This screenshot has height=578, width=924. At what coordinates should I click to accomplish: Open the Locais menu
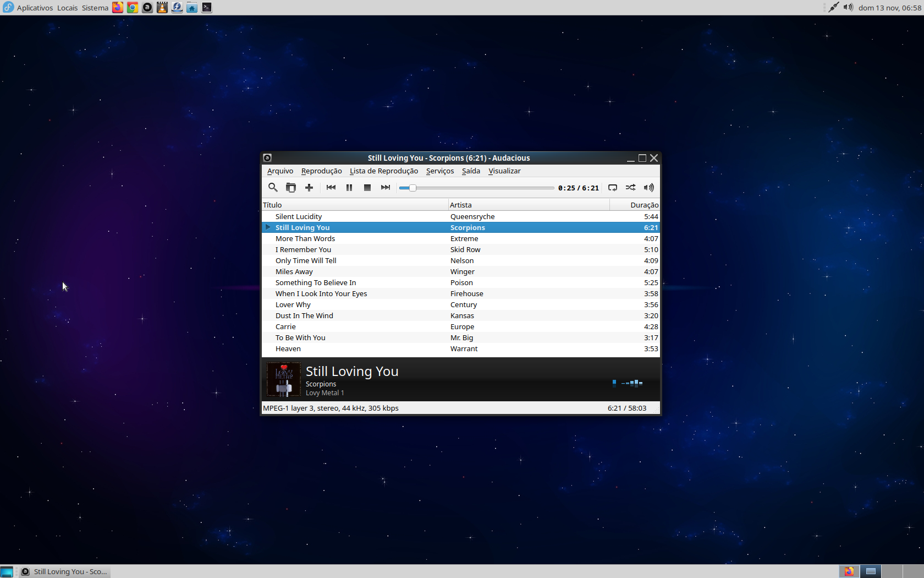67,8
